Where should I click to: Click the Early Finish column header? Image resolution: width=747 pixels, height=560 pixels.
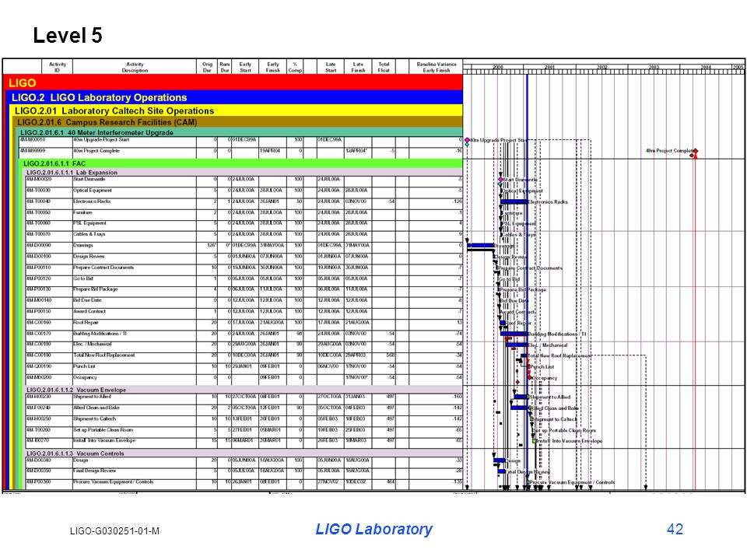[x=273, y=67]
